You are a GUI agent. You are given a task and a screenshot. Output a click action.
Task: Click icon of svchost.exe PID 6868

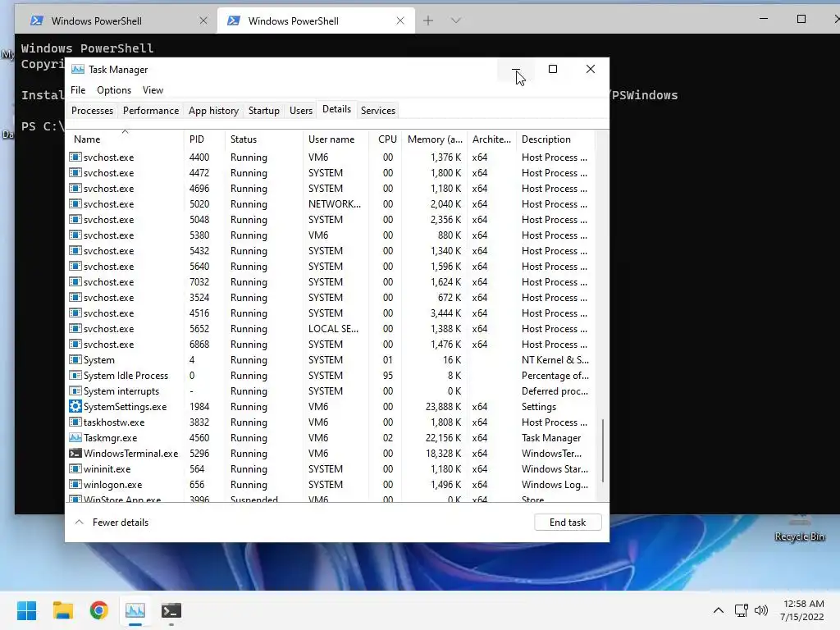75,345
